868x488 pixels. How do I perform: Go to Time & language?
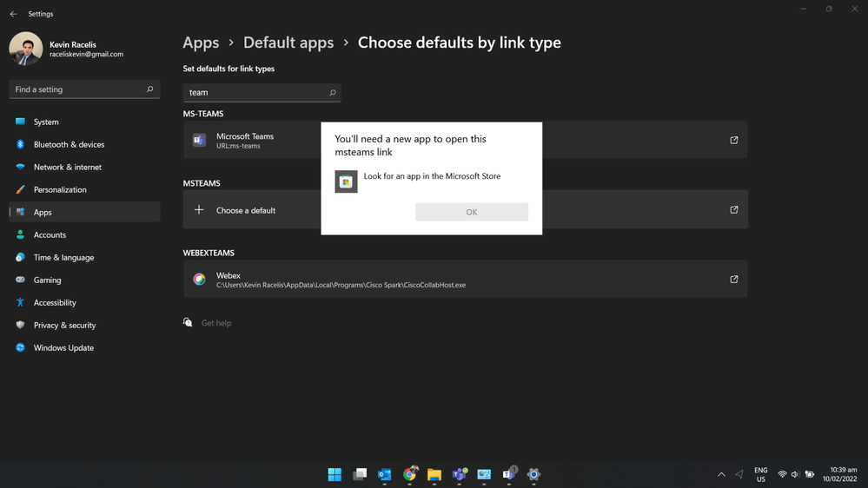pos(84,257)
